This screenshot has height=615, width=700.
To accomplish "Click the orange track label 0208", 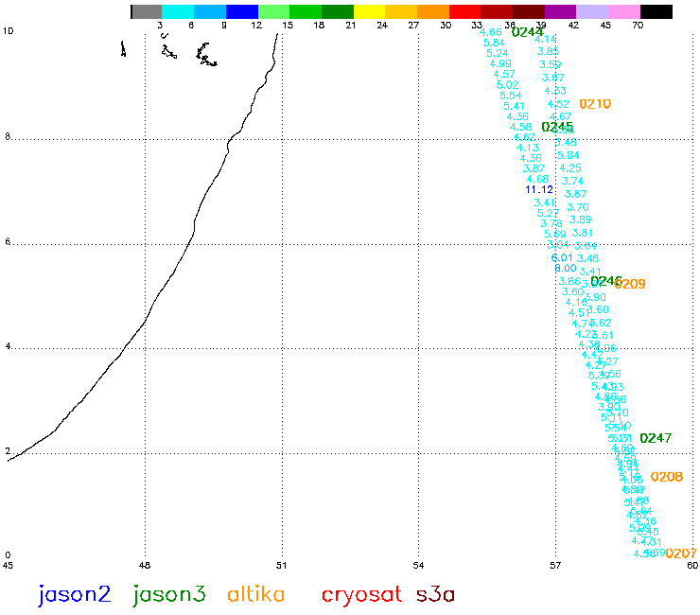I will 667,477.
